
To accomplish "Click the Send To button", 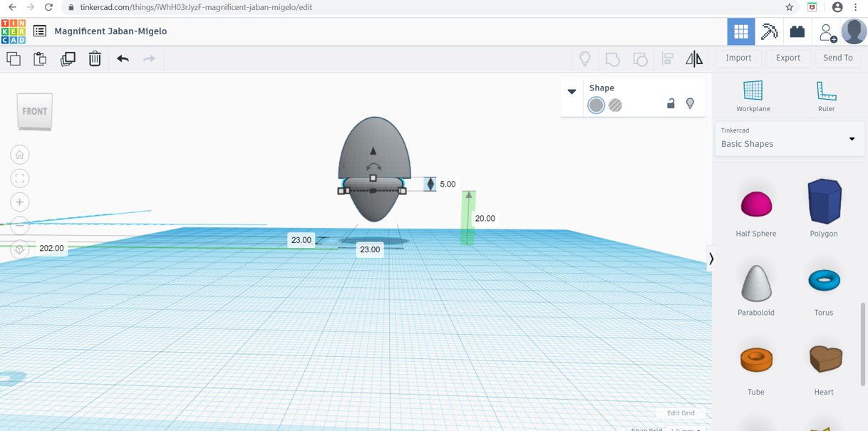I will click(838, 58).
